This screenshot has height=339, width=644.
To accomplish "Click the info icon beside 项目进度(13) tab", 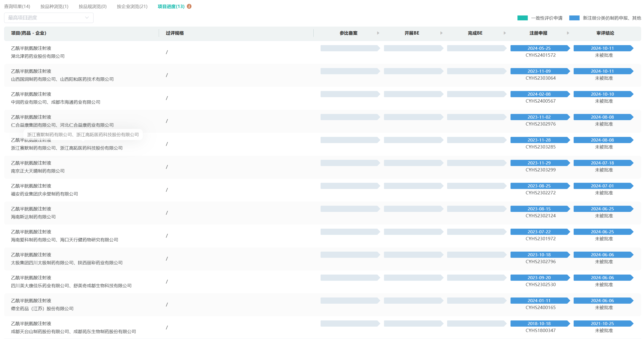I will pyautogui.click(x=189, y=6).
